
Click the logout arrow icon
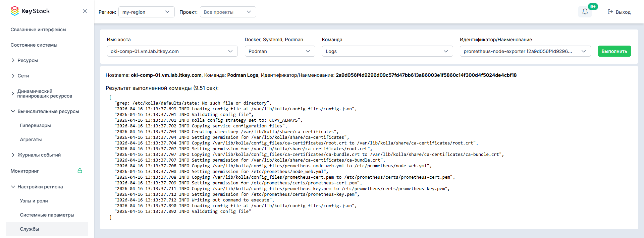click(x=610, y=12)
